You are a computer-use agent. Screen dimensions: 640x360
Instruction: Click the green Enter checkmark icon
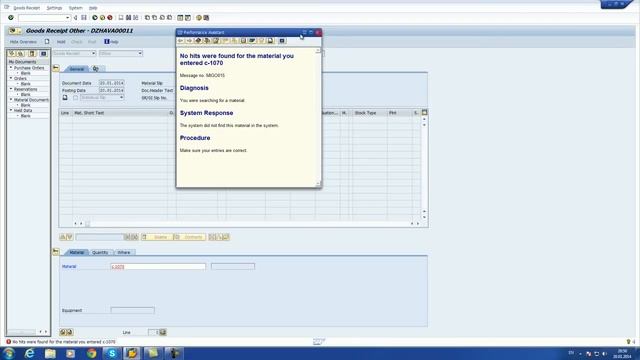point(11,18)
